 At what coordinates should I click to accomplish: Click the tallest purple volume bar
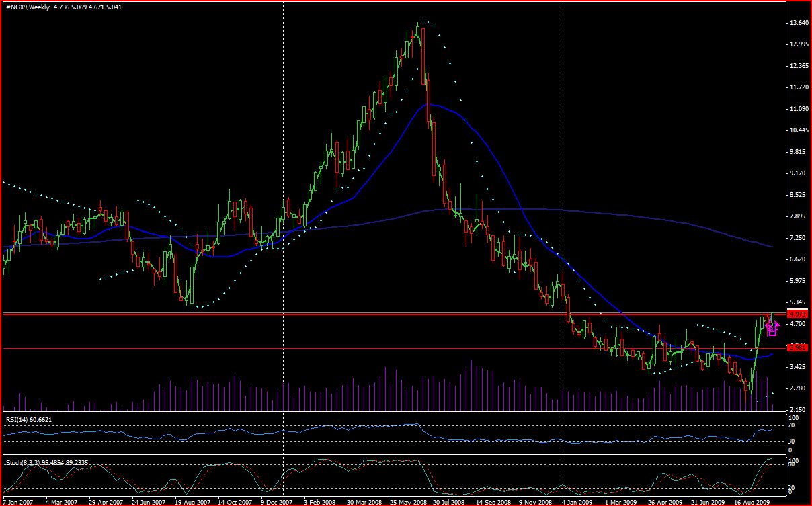click(471, 383)
